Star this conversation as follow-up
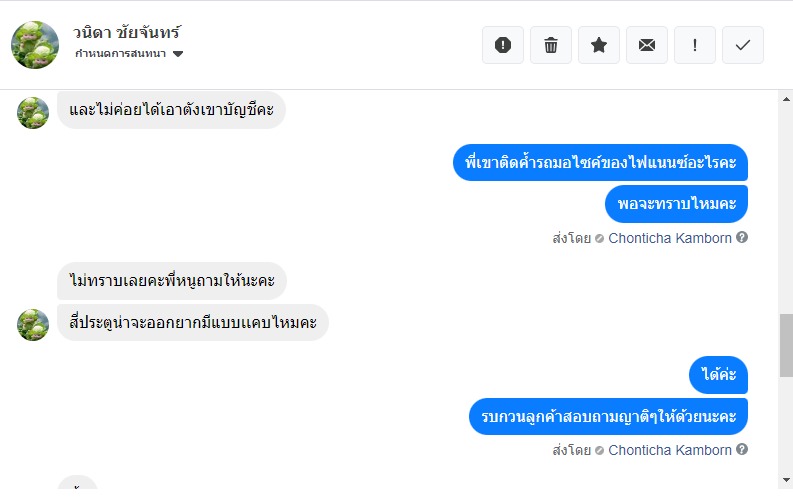This screenshot has height=498, width=793. point(599,45)
